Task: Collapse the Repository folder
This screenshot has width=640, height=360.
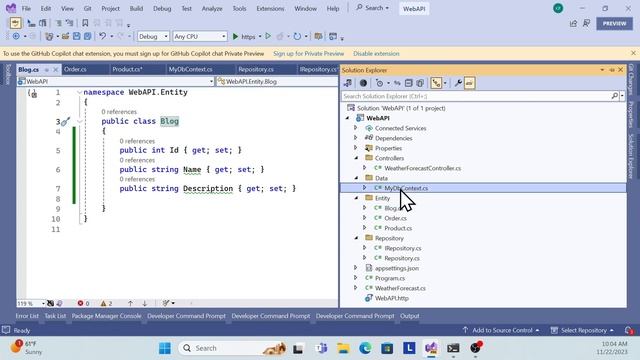Action: 356,238
